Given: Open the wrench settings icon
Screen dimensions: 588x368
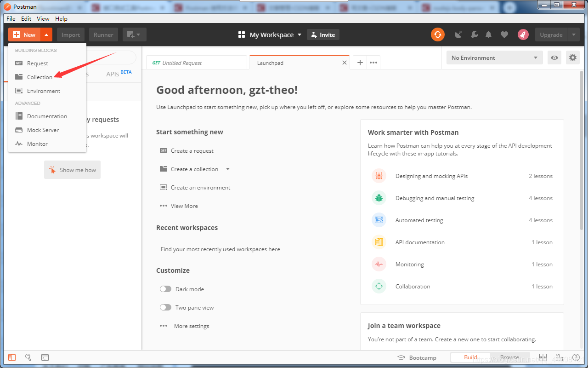Looking at the screenshot, I should (474, 34).
